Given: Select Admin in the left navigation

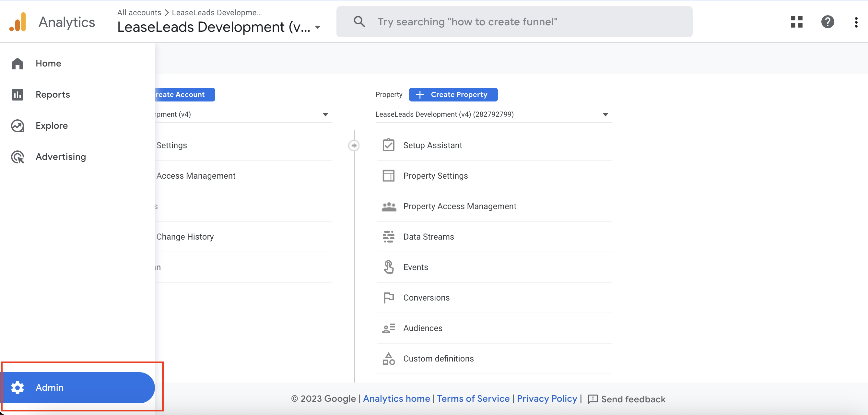Looking at the screenshot, I should click(x=78, y=387).
